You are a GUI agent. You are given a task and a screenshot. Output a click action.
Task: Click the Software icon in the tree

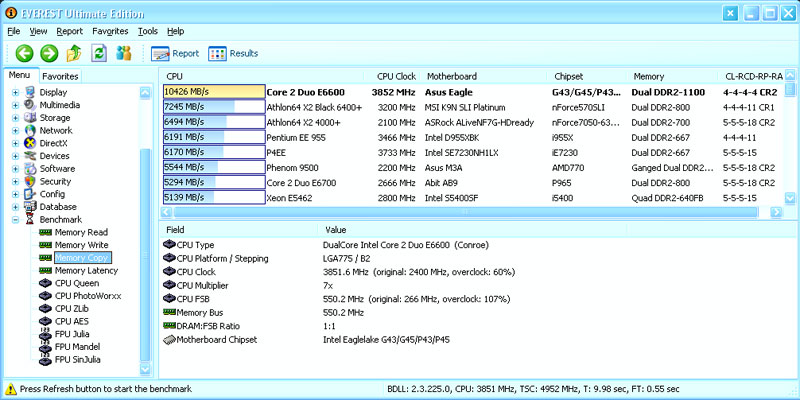[x=31, y=169]
